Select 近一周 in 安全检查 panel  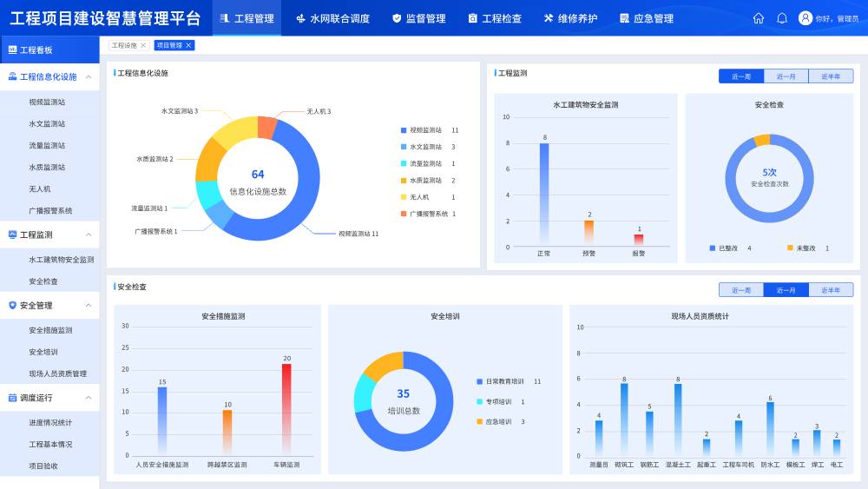coord(741,289)
